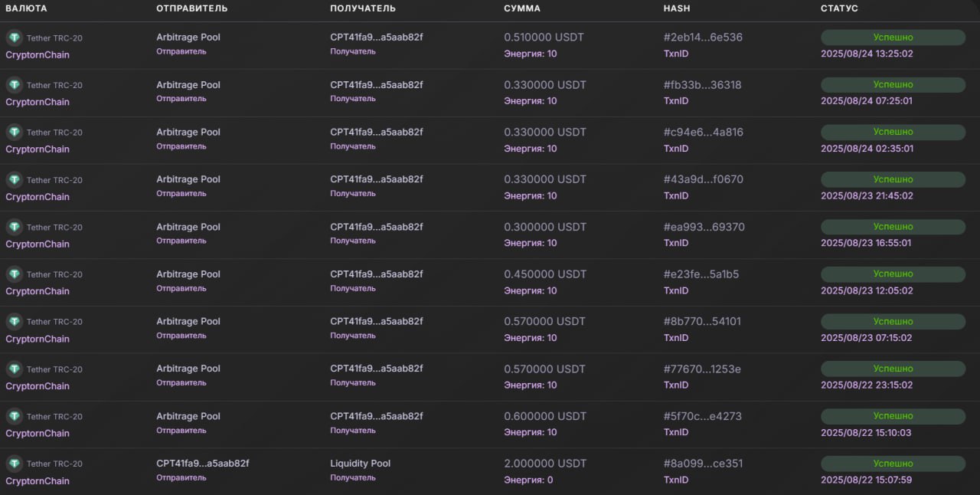Click the Tether icon in the 0.600000 USDT row
Image resolution: width=980 pixels, height=495 pixels.
[x=15, y=416]
